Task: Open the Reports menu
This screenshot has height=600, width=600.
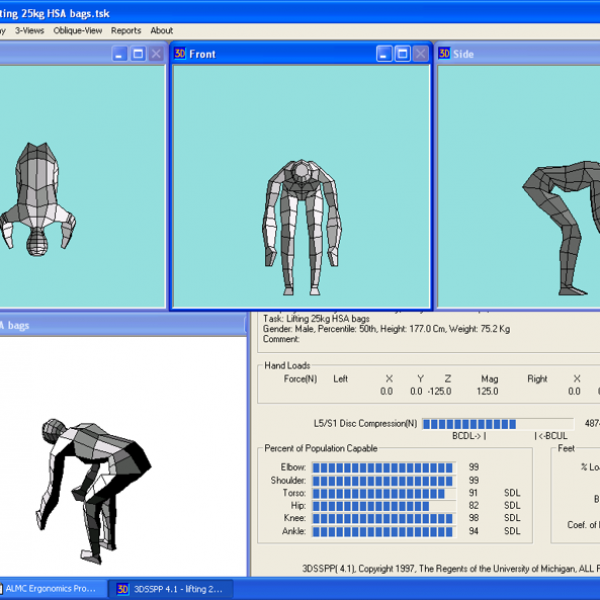Action: (126, 31)
